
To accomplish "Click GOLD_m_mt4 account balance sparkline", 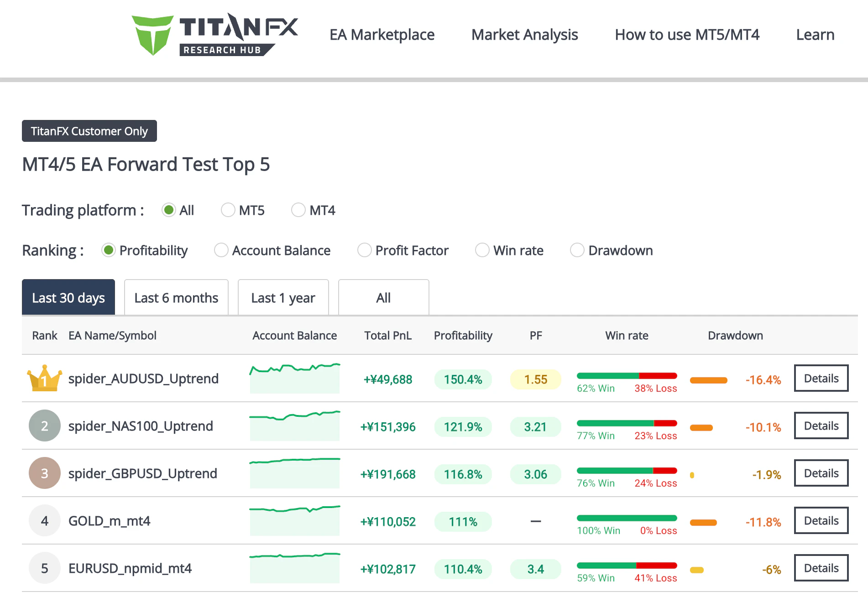I will point(294,521).
